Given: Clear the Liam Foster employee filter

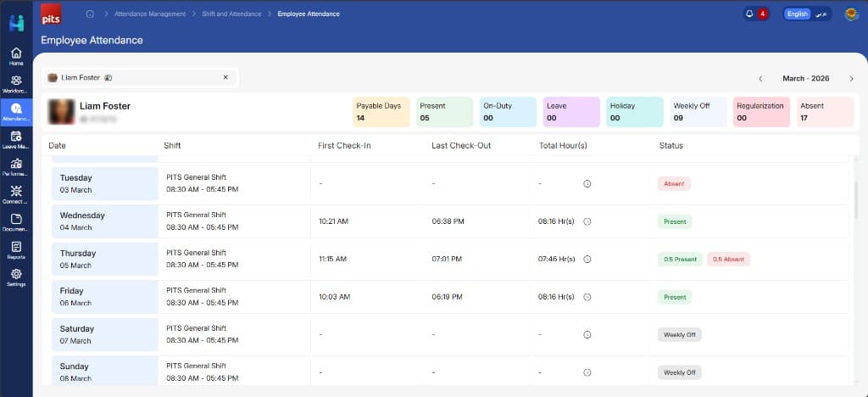Looking at the screenshot, I should point(225,77).
